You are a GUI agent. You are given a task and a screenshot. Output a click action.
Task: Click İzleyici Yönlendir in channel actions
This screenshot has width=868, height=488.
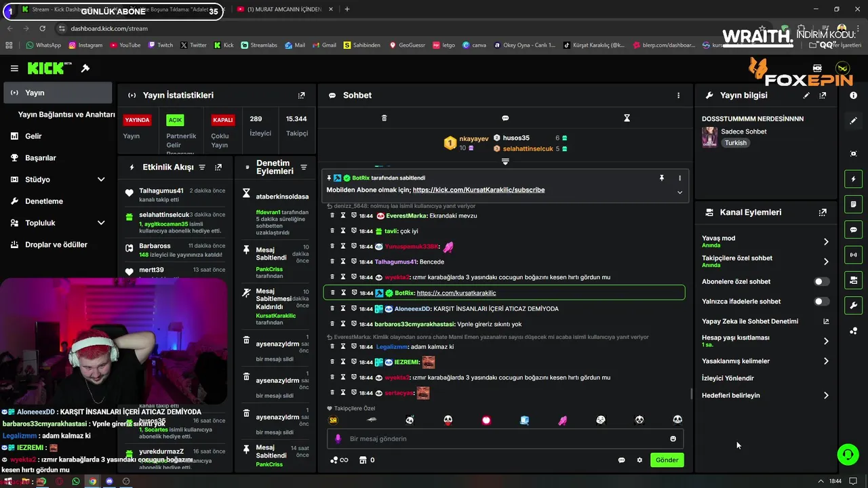click(728, 378)
